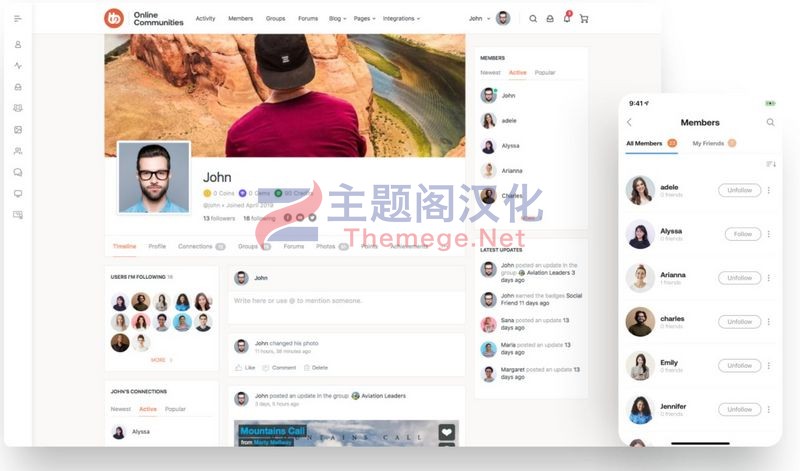Open the monitor icon in left sidebar

coord(18,194)
